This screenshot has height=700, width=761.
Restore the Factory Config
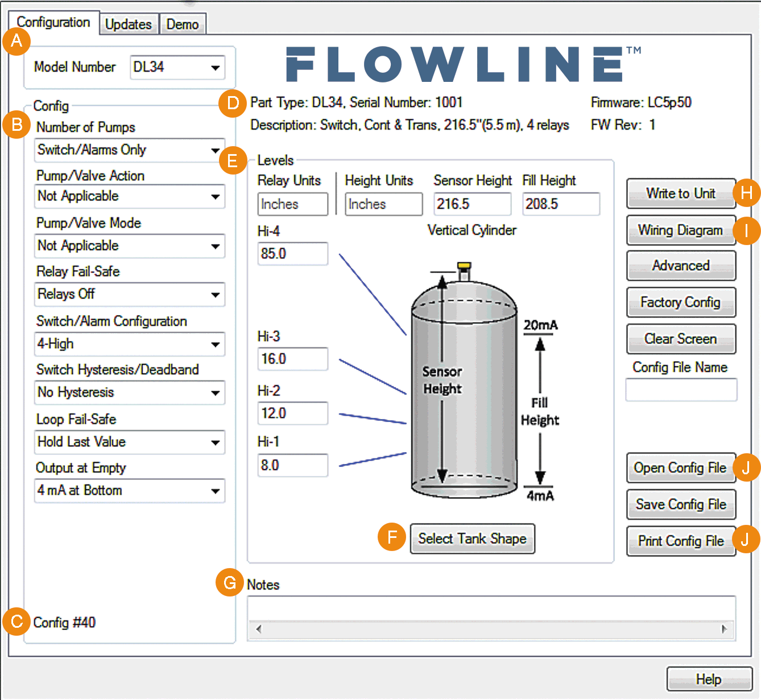[x=681, y=302]
